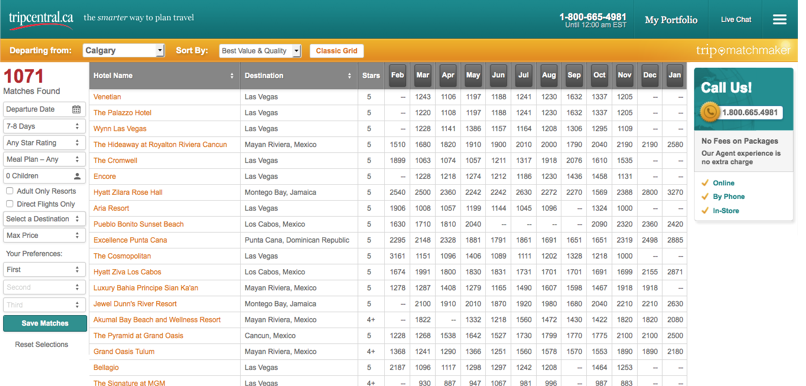Open the 7-8 Days duration dropdown
This screenshot has width=806, height=386.
coord(44,126)
